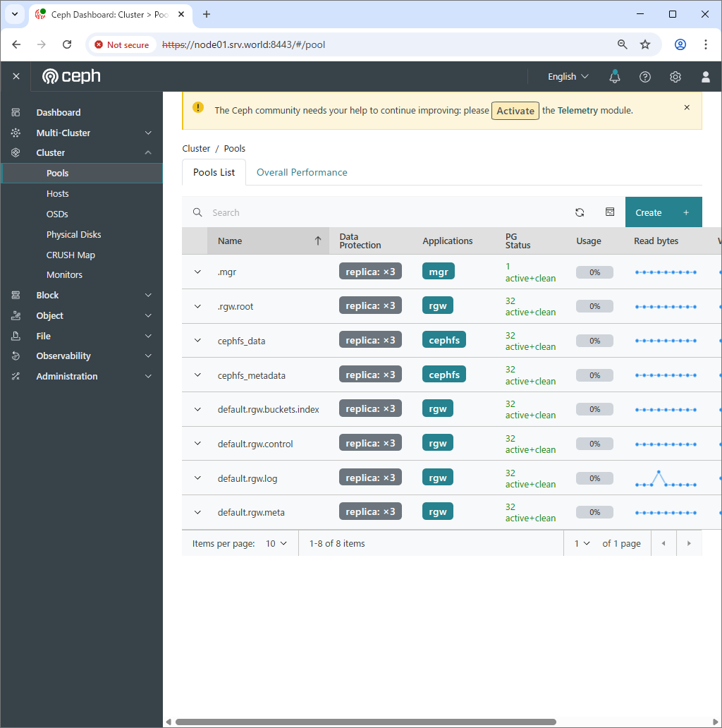Image resolution: width=722 pixels, height=728 pixels.
Task: Refresh the pools table
Action: (x=580, y=212)
